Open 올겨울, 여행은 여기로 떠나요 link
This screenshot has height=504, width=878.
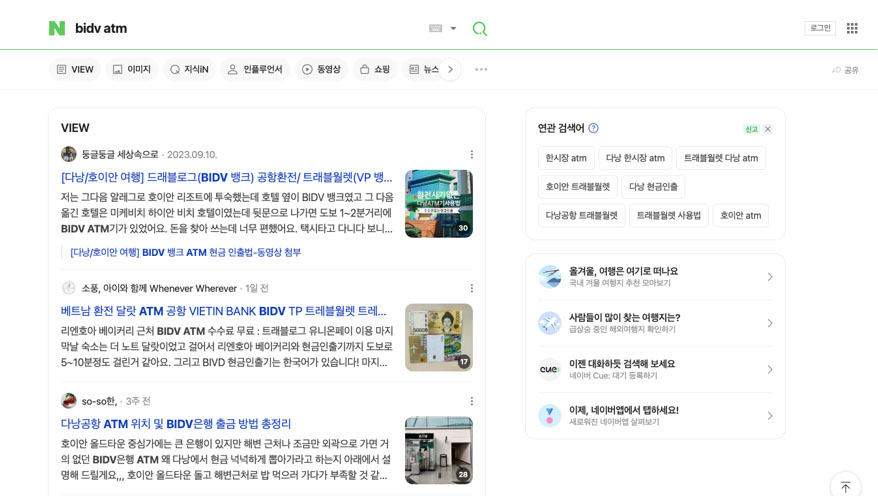tap(623, 271)
